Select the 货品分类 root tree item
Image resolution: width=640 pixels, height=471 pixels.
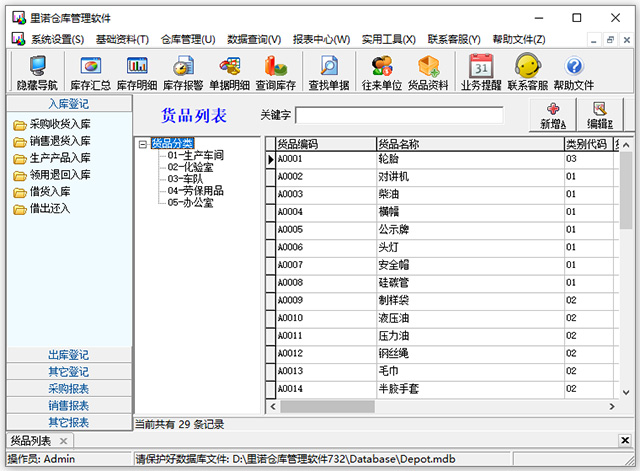tap(172, 143)
